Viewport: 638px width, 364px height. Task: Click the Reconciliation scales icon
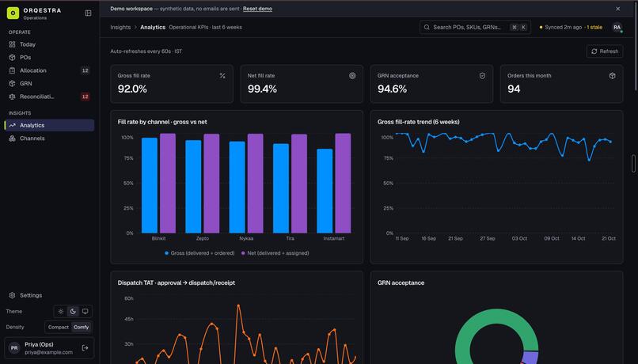pos(12,97)
